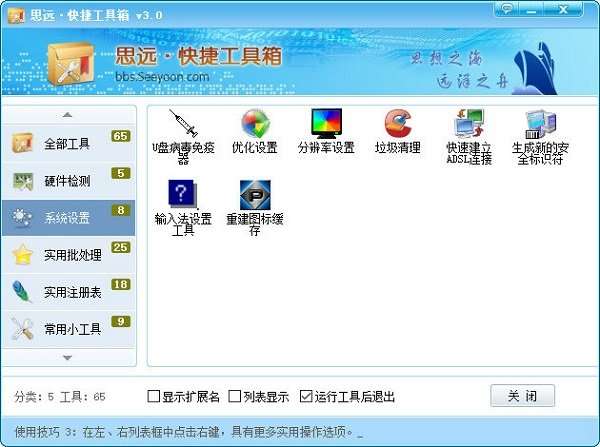
Task: Click the 关闭 button
Action: 522,396
